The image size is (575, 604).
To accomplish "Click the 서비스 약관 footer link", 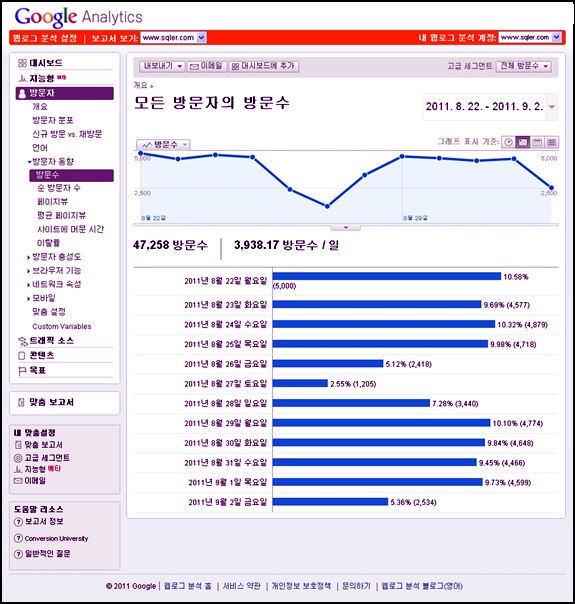I will (241, 586).
